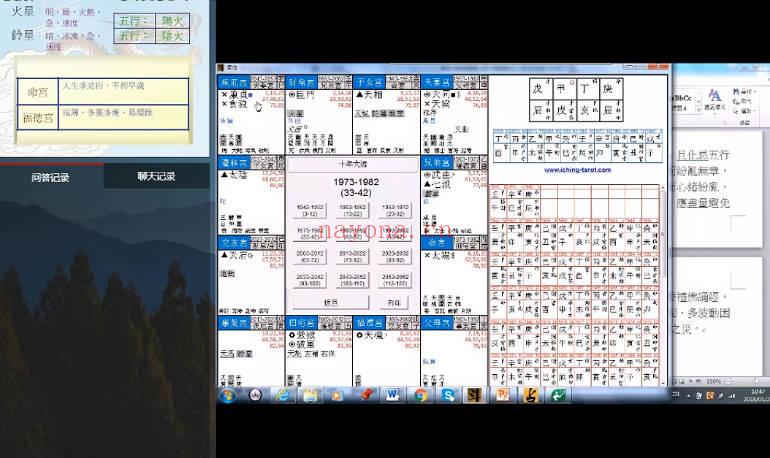Select the 1943-1952 (3-12) decade button
The width and height of the screenshot is (770, 458).
pos(310,211)
